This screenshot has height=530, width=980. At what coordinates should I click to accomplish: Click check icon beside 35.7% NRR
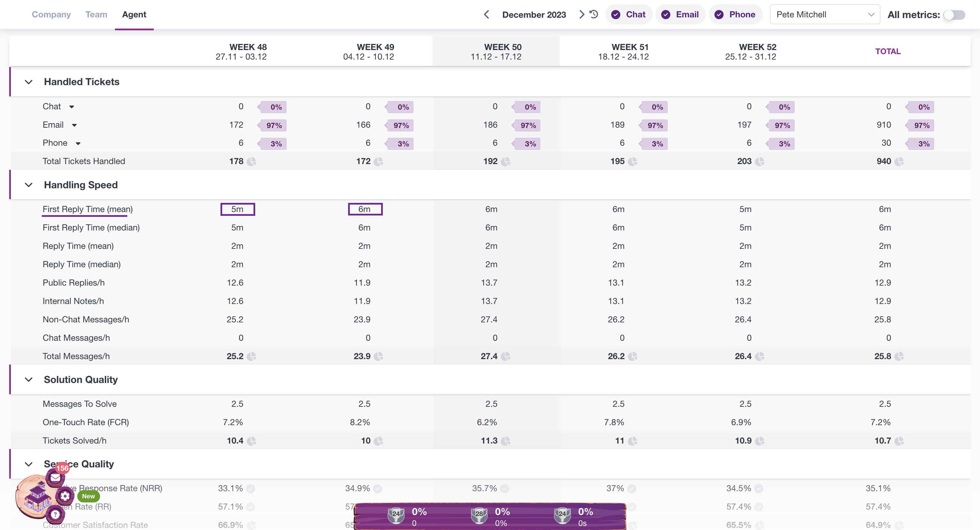click(x=505, y=488)
